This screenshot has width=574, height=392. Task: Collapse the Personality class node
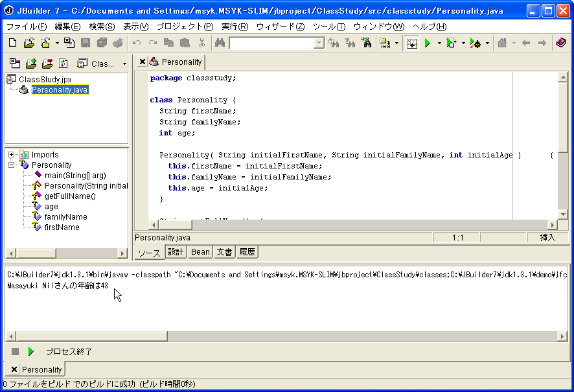12,165
